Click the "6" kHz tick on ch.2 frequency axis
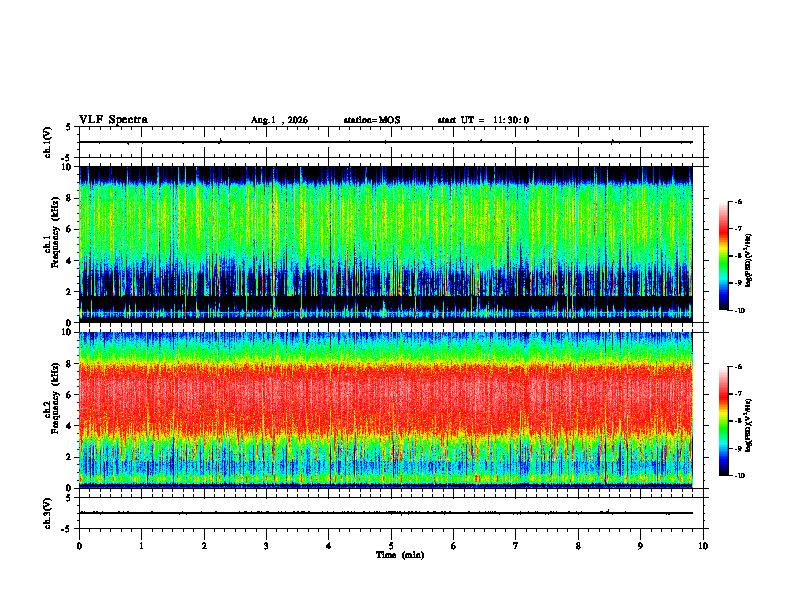This screenshot has height=612, width=792. pos(70,395)
